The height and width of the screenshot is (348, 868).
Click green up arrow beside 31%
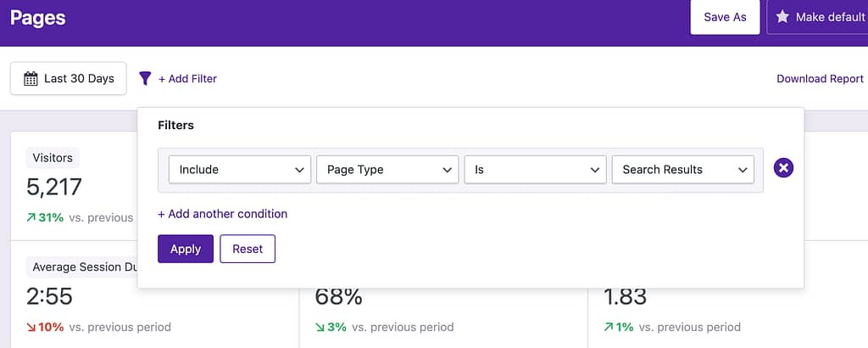(x=31, y=217)
